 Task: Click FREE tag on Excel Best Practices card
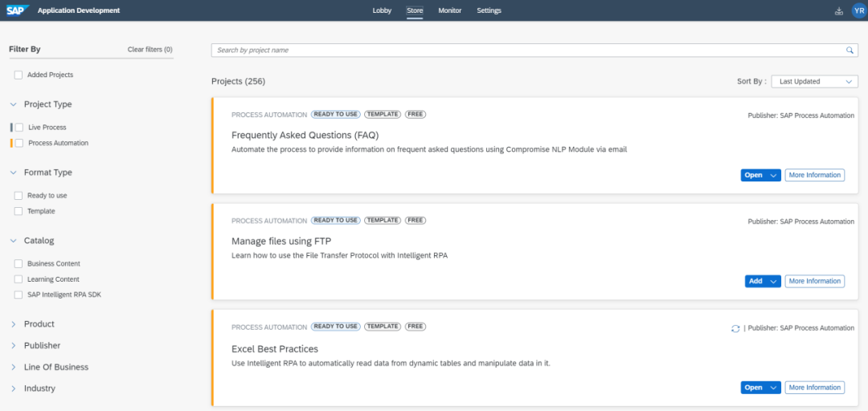click(x=416, y=327)
